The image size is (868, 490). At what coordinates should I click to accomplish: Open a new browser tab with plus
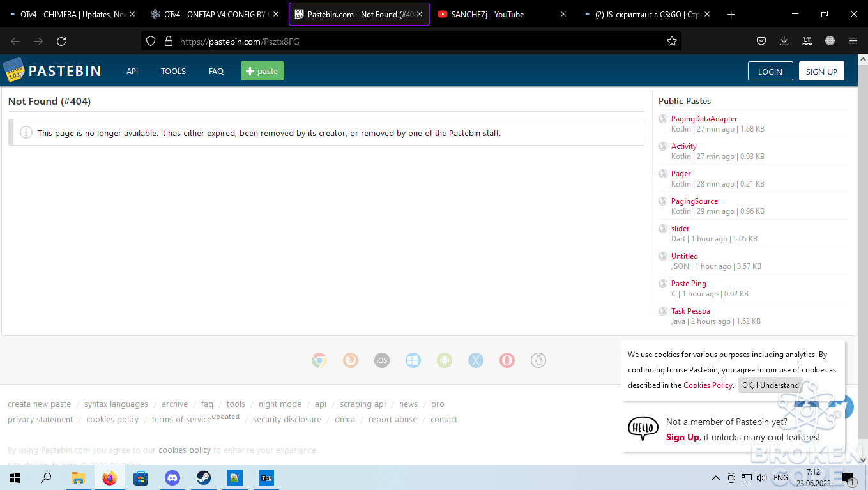coord(731,14)
